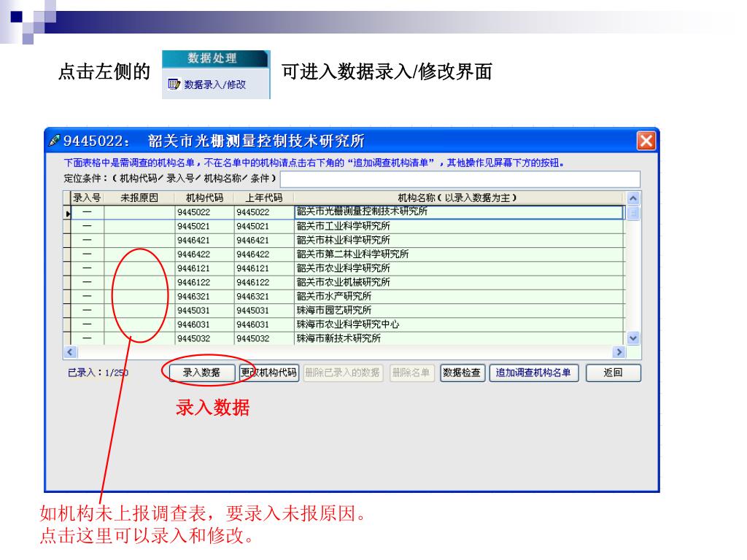747x560 pixels.
Task: Click the 机构代码 column header
Action: point(205,198)
